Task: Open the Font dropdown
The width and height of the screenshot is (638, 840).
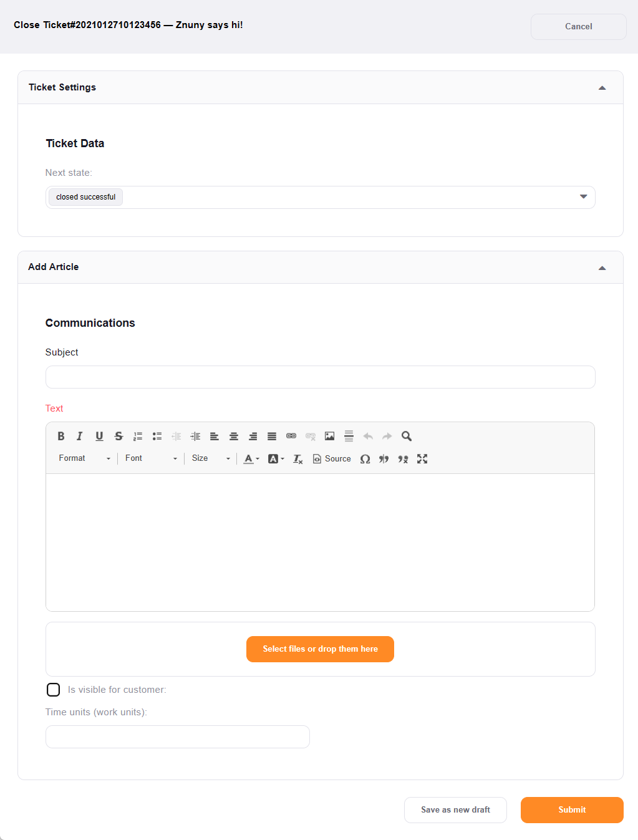Action: (x=151, y=458)
